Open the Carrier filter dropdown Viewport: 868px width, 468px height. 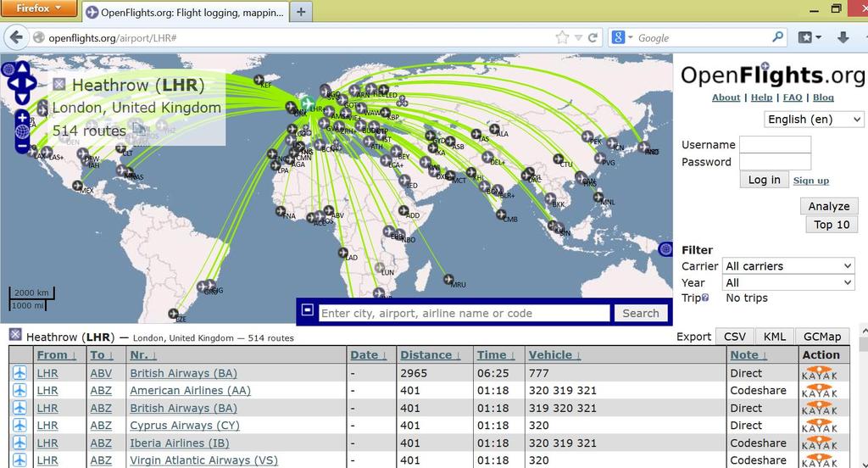click(787, 266)
